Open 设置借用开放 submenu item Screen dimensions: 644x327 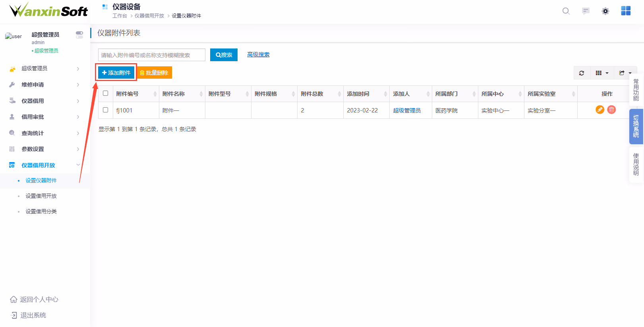pyautogui.click(x=41, y=196)
